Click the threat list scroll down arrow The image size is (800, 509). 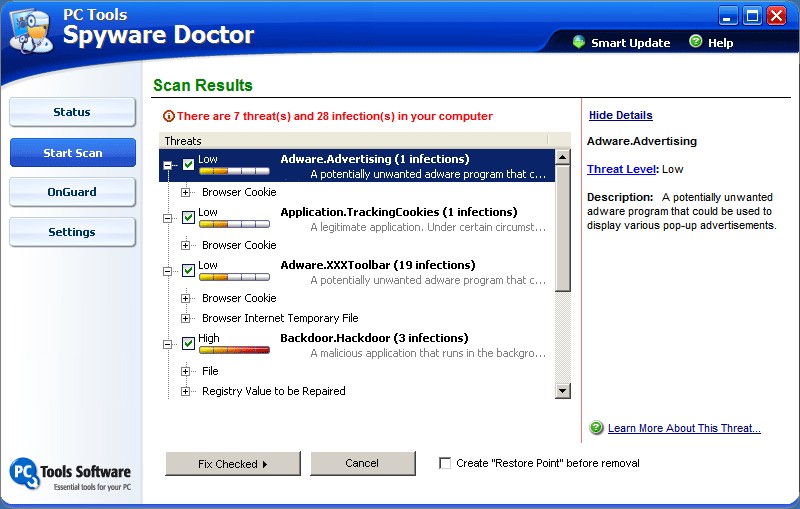point(562,391)
